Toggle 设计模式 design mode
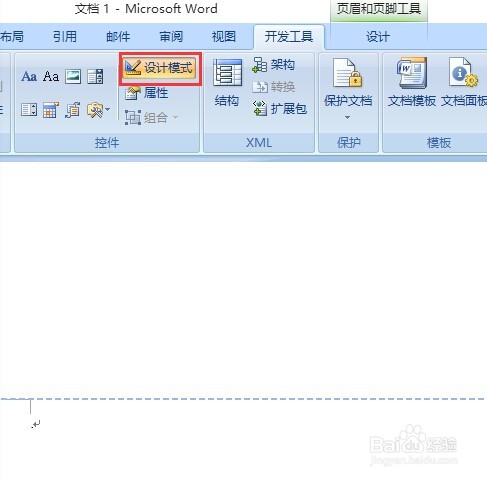Image resolution: width=487 pixels, height=478 pixels. tap(160, 68)
